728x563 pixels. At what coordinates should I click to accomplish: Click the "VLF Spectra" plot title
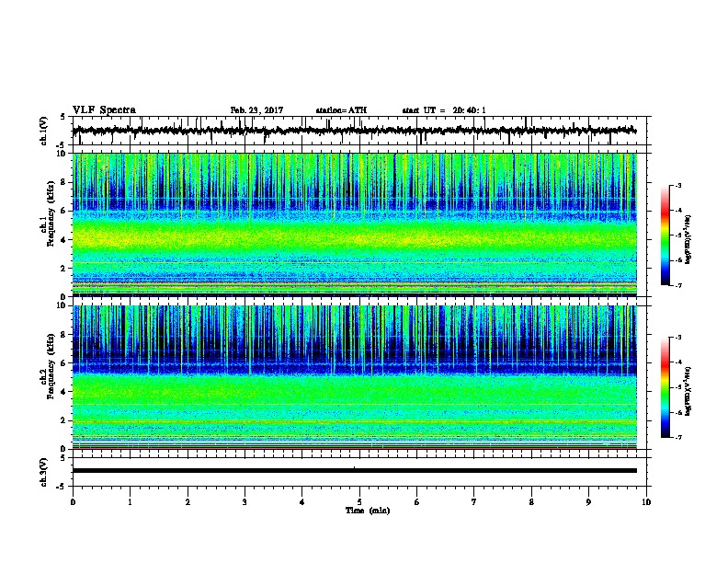104,110
